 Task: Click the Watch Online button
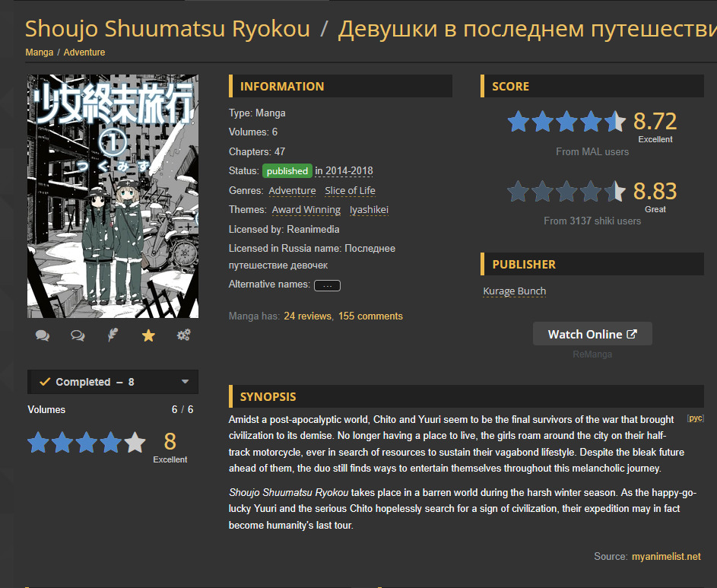click(592, 334)
